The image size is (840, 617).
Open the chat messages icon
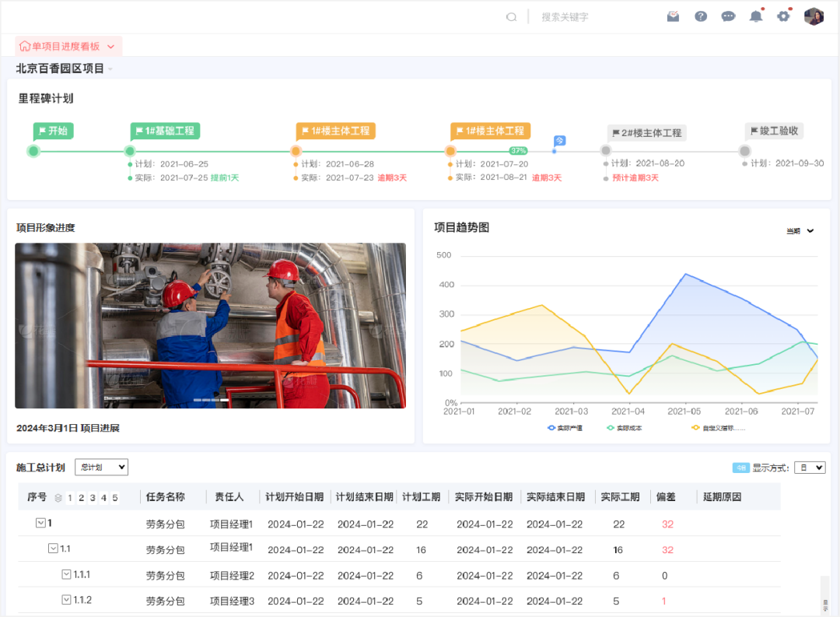[728, 16]
